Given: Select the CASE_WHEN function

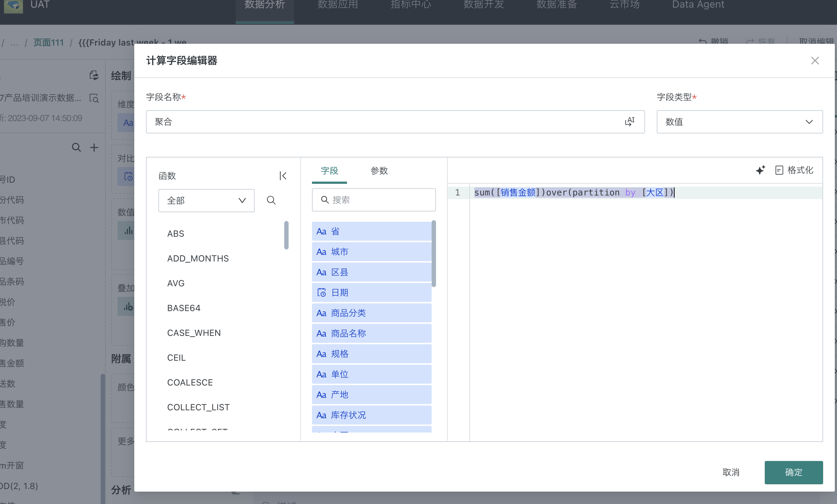Looking at the screenshot, I should coord(194,333).
